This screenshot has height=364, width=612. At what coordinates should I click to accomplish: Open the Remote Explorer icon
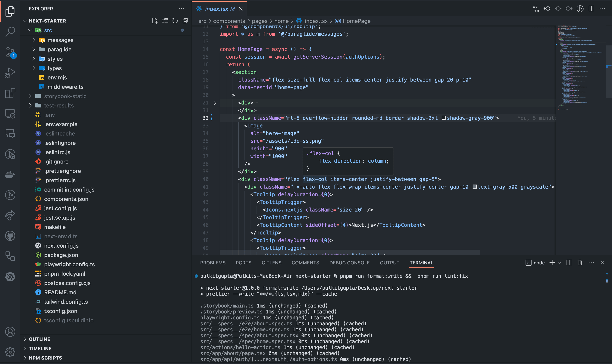10,114
